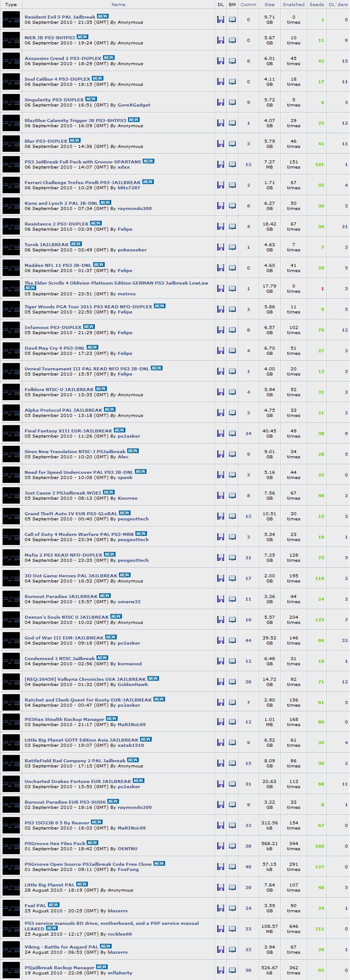Download Assassins Creed 2 PS3-DUPLEX torrent
The width and height of the screenshot is (350, 980).
tap(221, 61)
